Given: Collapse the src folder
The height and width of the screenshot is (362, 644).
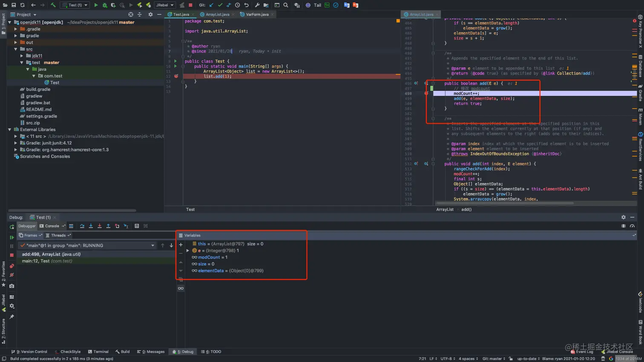Looking at the screenshot, I should tap(16, 49).
